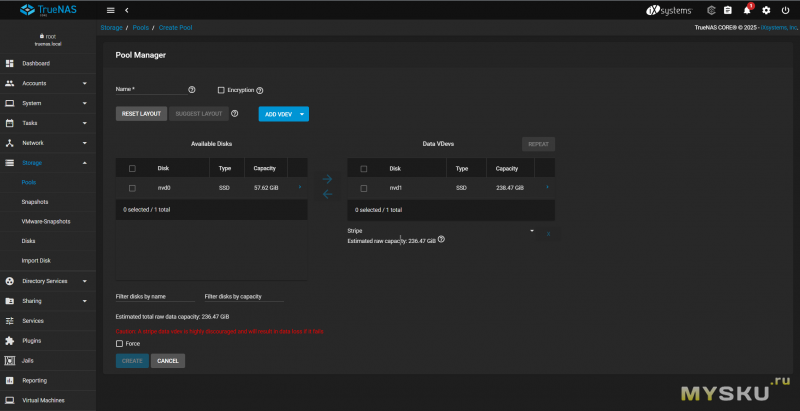The width and height of the screenshot is (800, 411).
Task: Click the Suggest Layout button
Action: pyautogui.click(x=198, y=114)
